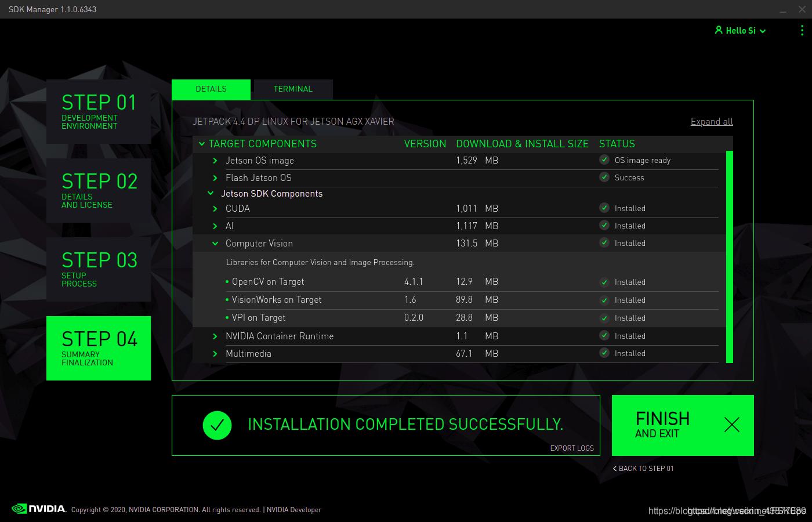This screenshot has width=812, height=522.
Task: Click the green vertical scrollbar in components list
Action: coord(730,256)
